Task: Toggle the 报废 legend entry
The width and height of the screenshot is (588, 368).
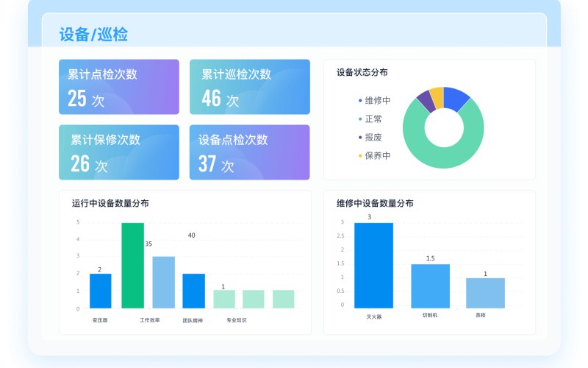Action: point(370,137)
